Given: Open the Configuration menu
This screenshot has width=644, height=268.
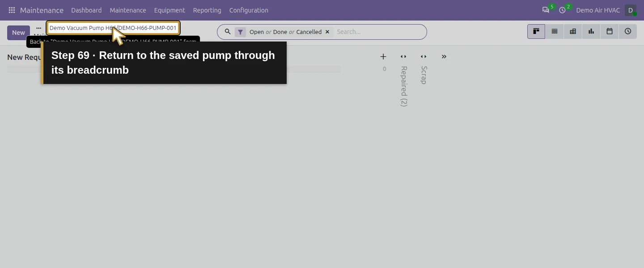Looking at the screenshot, I should coord(249,10).
